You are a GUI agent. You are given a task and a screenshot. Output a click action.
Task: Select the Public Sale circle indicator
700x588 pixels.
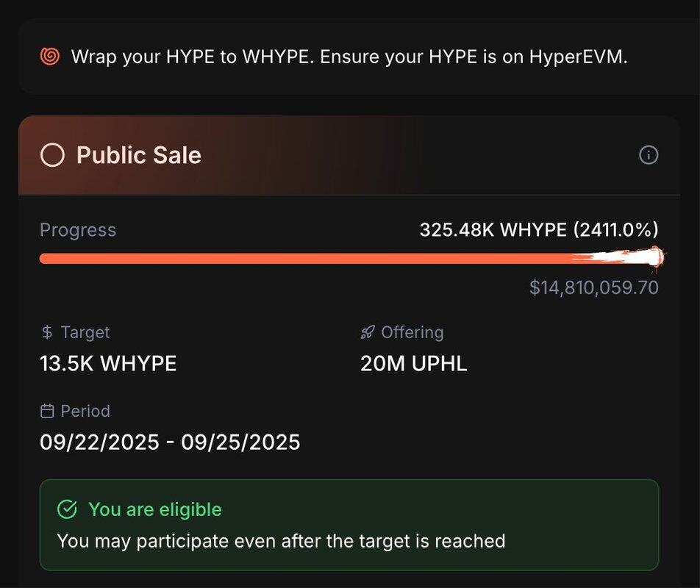[x=53, y=155]
